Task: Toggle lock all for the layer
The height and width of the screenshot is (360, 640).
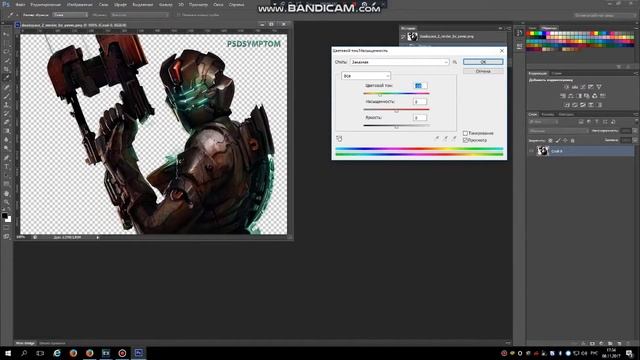Action: [573, 140]
